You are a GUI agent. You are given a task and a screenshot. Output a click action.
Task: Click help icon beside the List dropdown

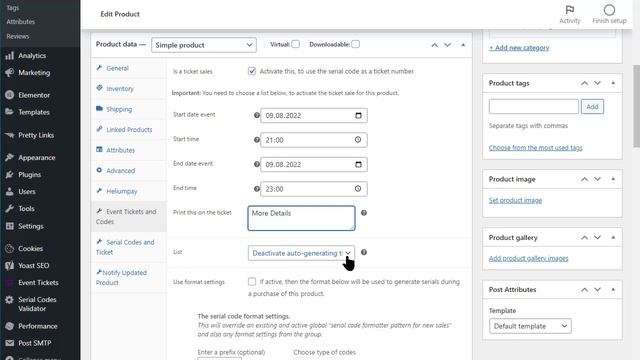point(364,252)
